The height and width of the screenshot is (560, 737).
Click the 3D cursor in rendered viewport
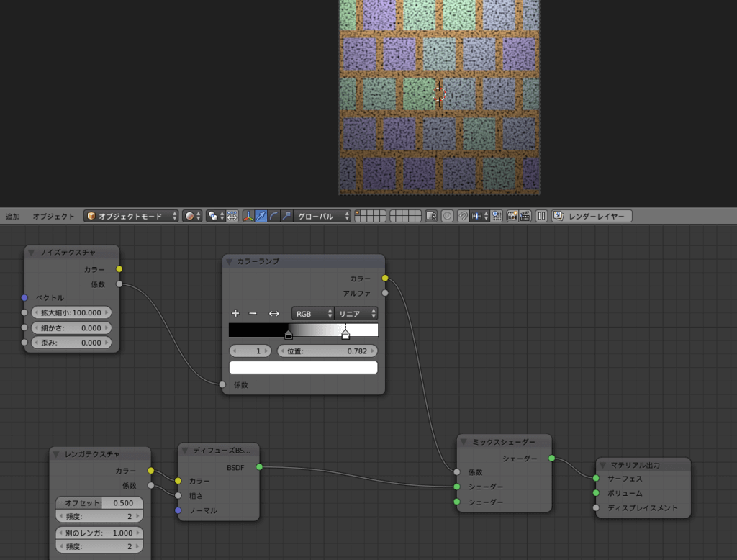pyautogui.click(x=439, y=94)
